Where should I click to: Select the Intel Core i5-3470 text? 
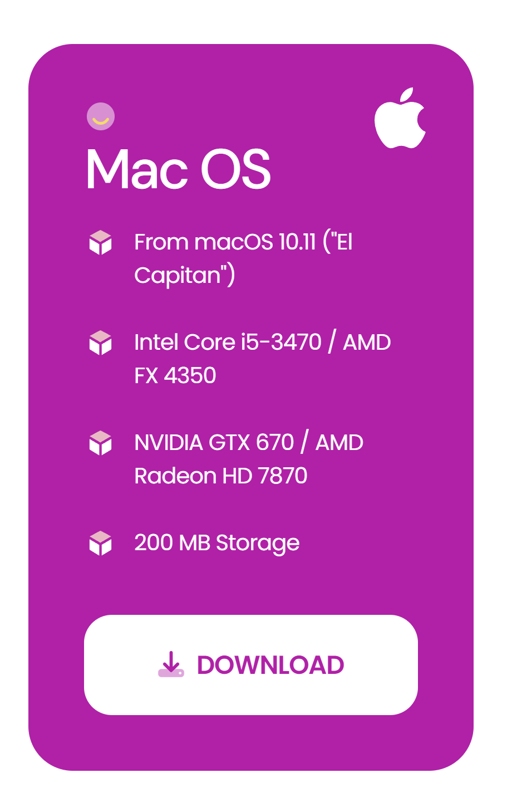[x=228, y=343]
